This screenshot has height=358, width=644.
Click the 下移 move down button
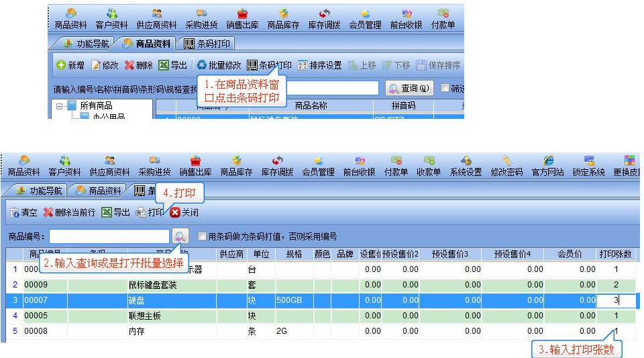pos(396,65)
